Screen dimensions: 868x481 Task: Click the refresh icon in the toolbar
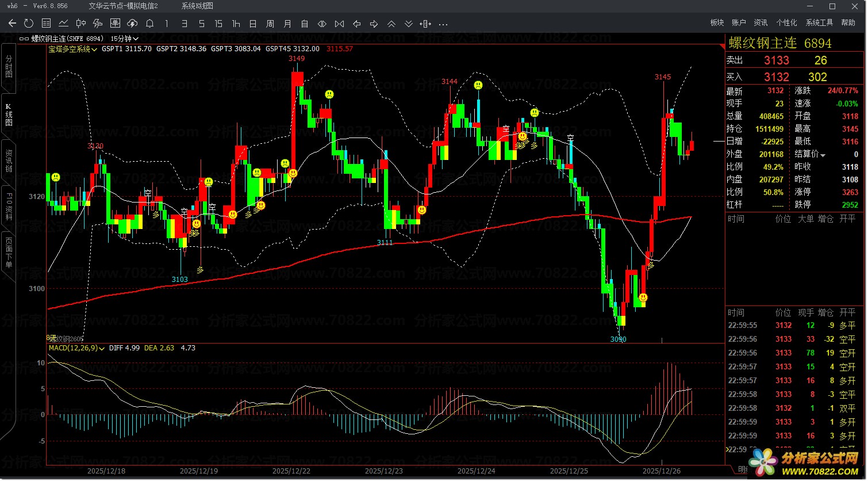coord(29,24)
